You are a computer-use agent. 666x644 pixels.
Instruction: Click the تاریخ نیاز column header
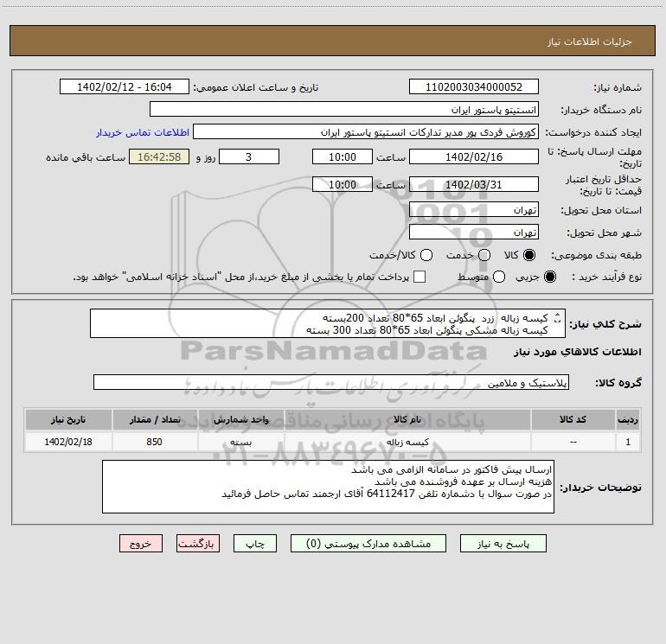click(68, 419)
